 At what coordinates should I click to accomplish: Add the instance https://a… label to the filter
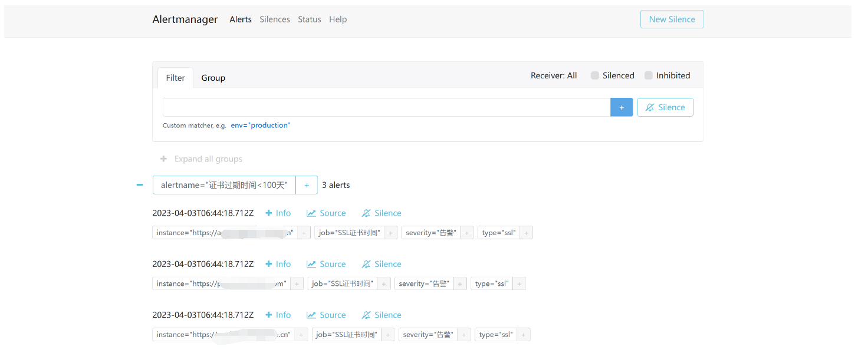[304, 233]
